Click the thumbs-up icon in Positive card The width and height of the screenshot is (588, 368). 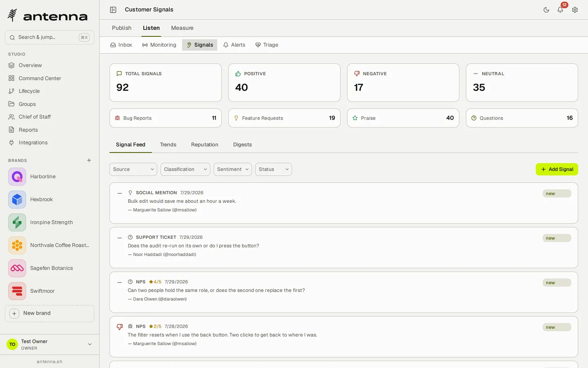(x=238, y=74)
